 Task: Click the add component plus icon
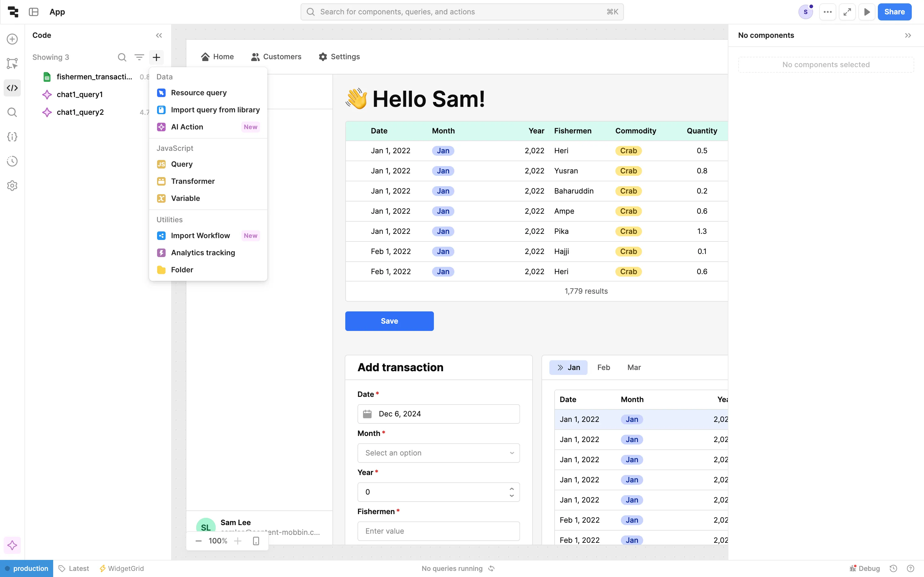click(x=12, y=39)
